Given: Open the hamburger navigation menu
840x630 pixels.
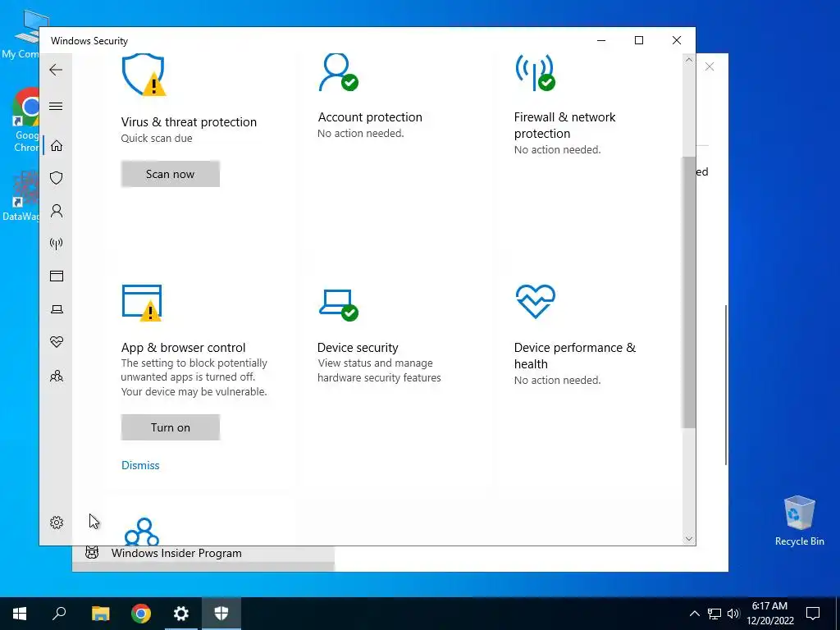Looking at the screenshot, I should [56, 106].
